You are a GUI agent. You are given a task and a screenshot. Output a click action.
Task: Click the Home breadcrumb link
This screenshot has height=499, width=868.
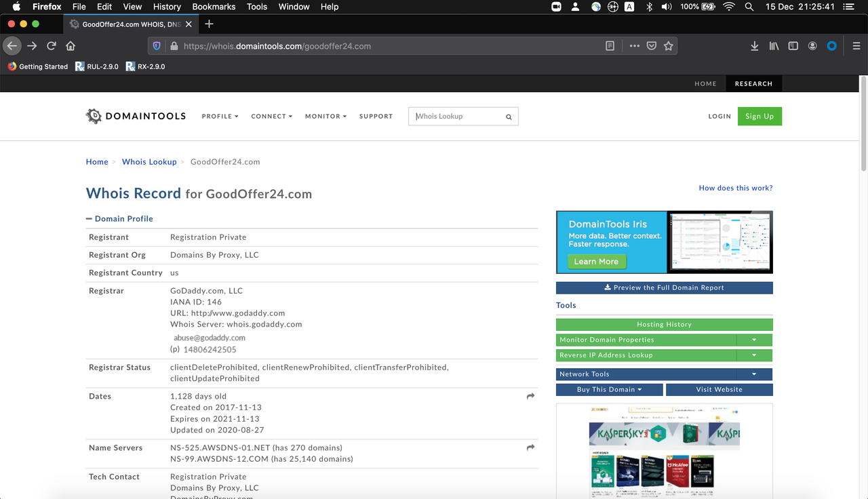pyautogui.click(x=97, y=162)
